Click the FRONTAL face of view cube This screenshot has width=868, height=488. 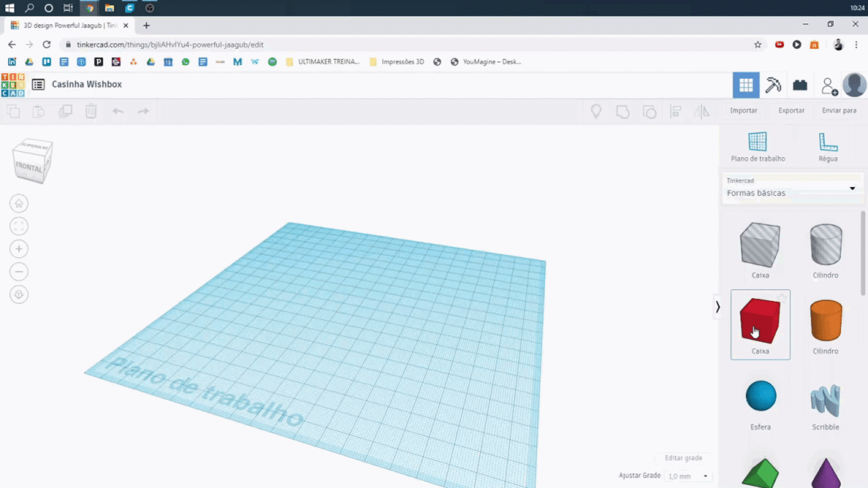coord(29,168)
